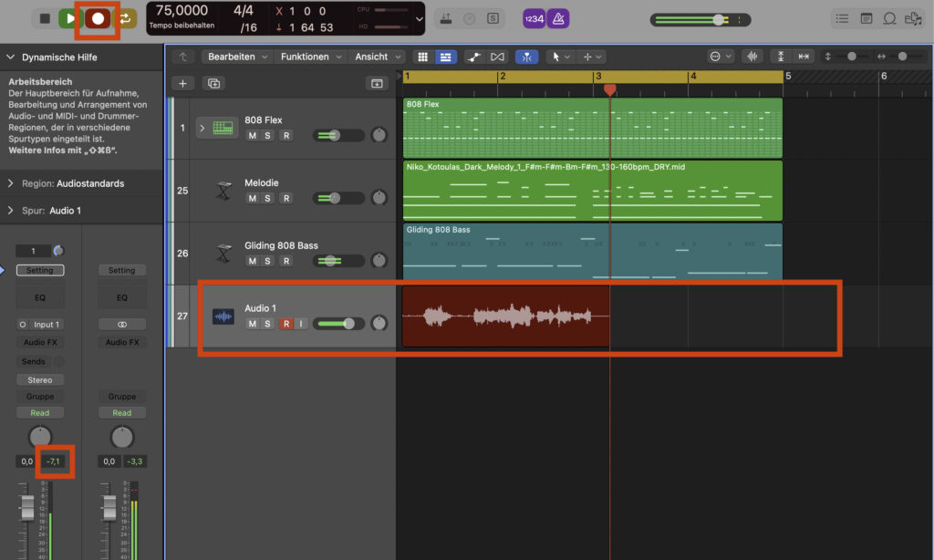Click the pan knob on the 808 Flex track
This screenshot has height=560, width=934.
coord(379,135)
